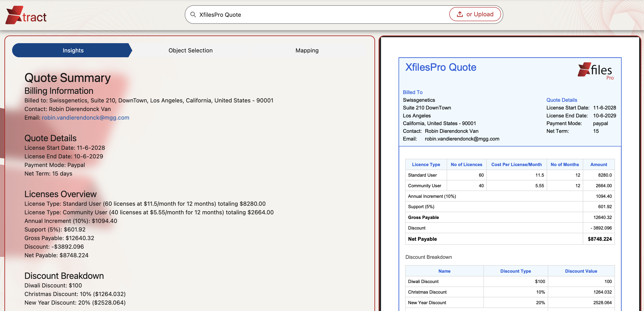The width and height of the screenshot is (644, 311).
Task: Select 'Net Payable: $8748.224' in insights
Action: (x=57, y=255)
